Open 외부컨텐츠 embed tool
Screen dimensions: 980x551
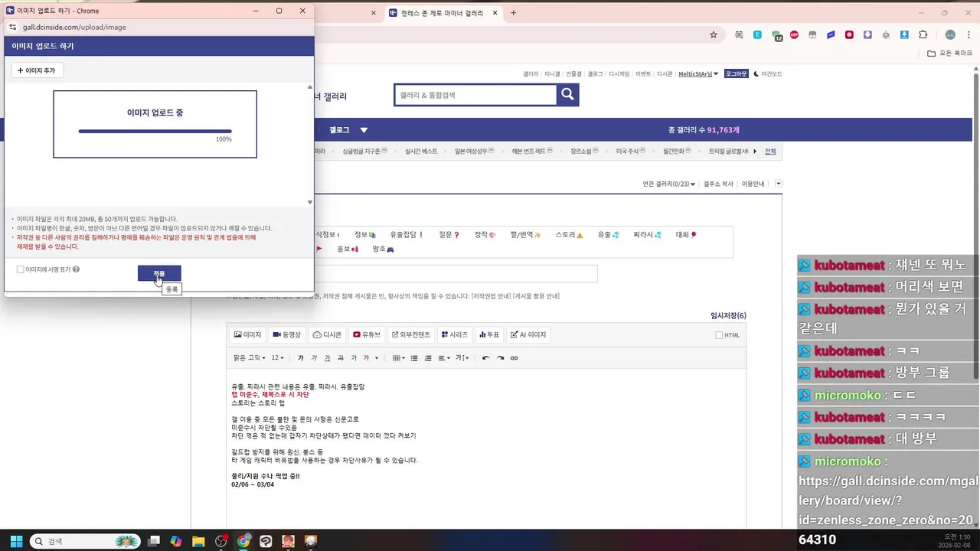412,334
